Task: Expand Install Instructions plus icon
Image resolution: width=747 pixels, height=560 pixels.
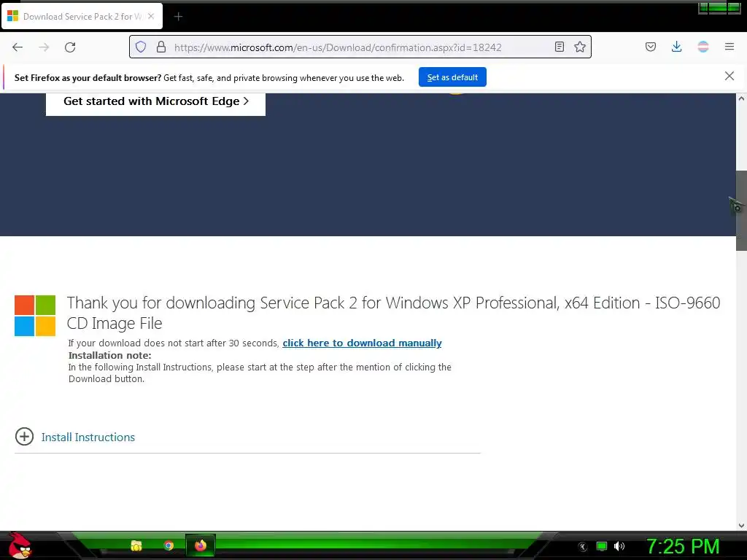Action: [x=24, y=436]
